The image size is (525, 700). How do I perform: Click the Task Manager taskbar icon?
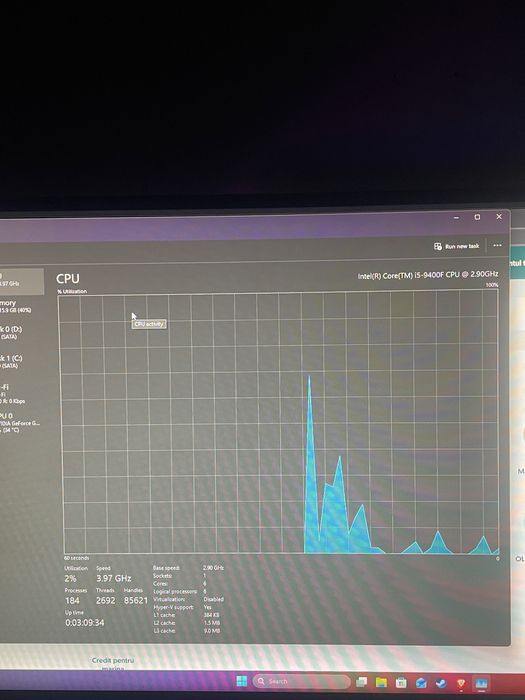point(481,683)
